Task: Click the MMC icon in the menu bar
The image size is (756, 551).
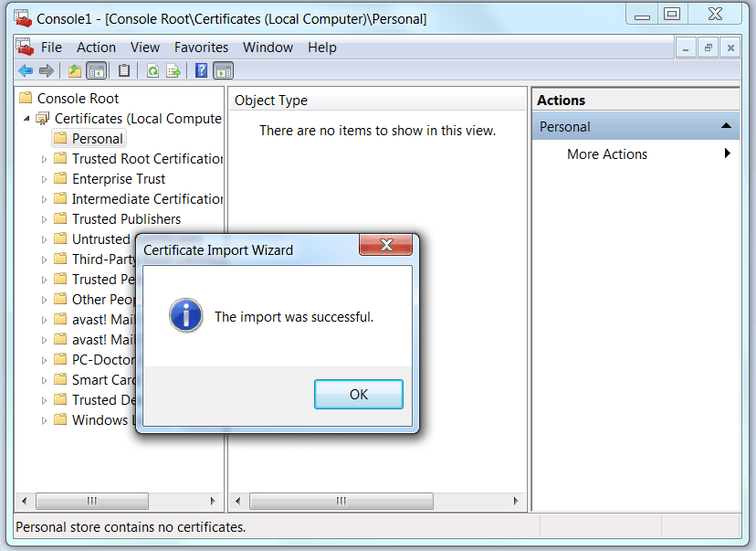Action: coord(25,47)
